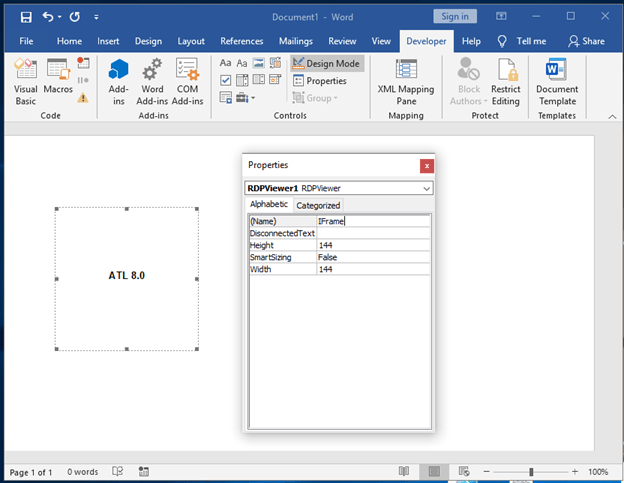Toggle Design Mode off

[326, 63]
